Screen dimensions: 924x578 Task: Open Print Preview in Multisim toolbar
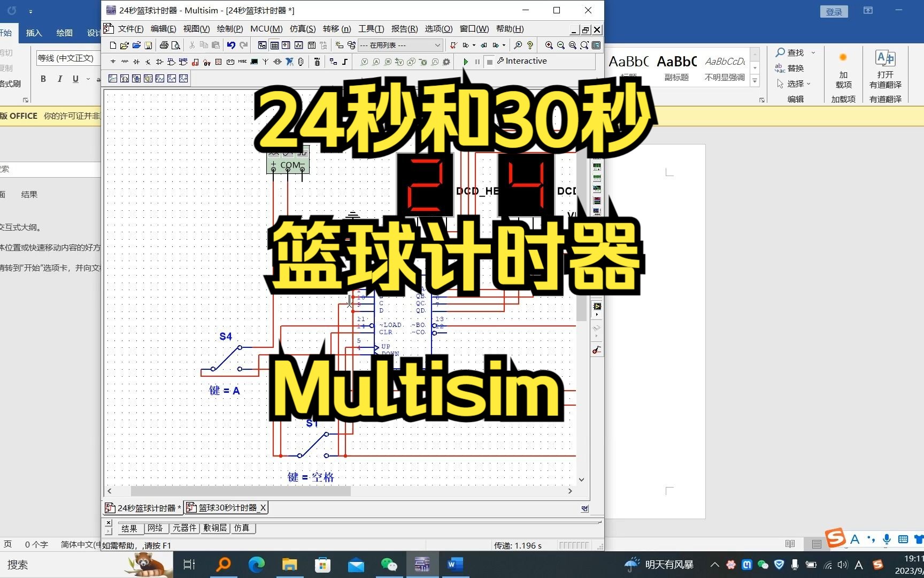pyautogui.click(x=176, y=45)
